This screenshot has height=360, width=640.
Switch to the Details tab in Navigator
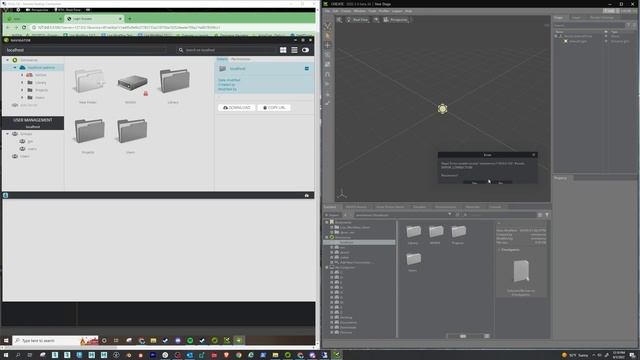coord(222,59)
